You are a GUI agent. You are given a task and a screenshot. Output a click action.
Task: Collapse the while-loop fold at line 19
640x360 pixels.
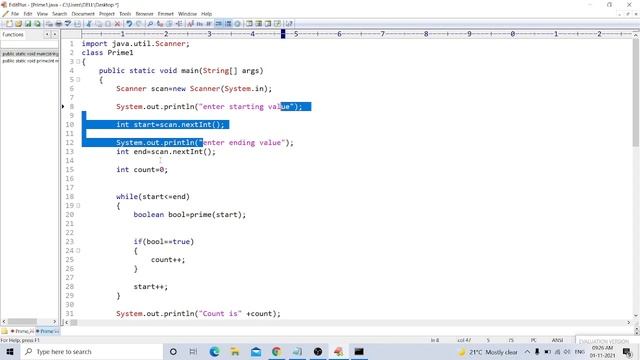[x=78, y=205]
